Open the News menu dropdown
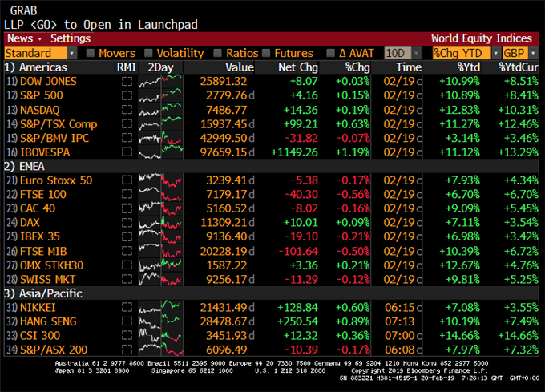This screenshot has width=545, height=392. coord(25,38)
